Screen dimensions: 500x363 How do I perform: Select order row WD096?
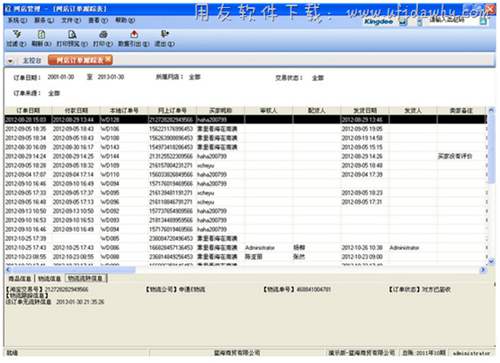[x=246, y=202]
